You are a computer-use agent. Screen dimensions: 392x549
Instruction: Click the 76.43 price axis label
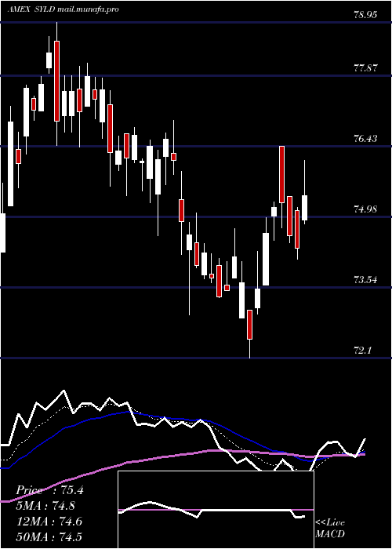[365, 139]
